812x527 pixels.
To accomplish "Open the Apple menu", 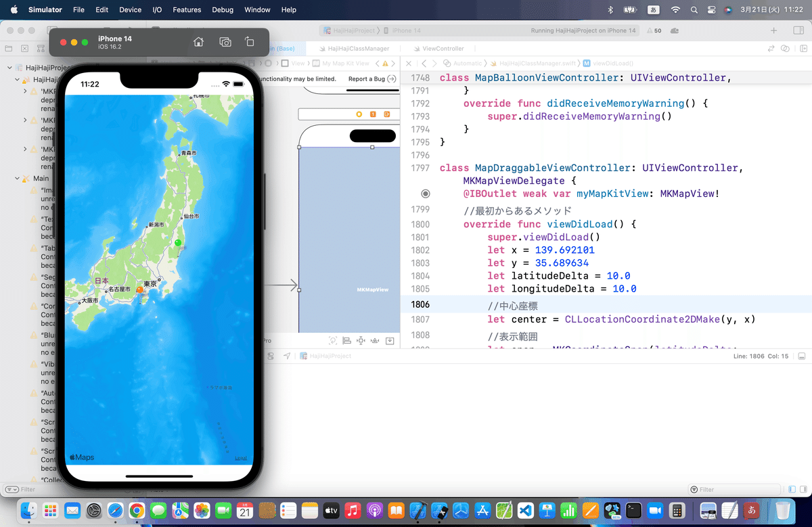I will coord(14,9).
